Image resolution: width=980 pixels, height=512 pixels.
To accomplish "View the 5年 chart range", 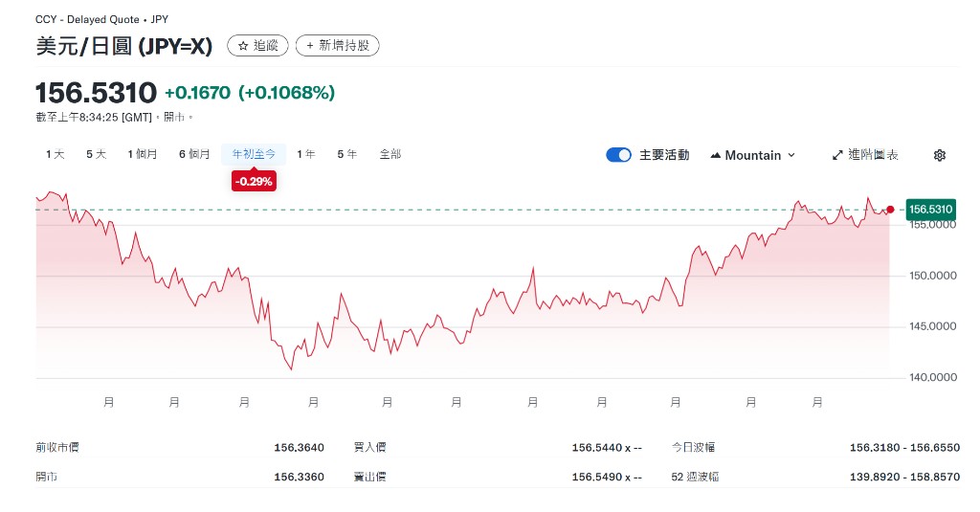I will [346, 154].
